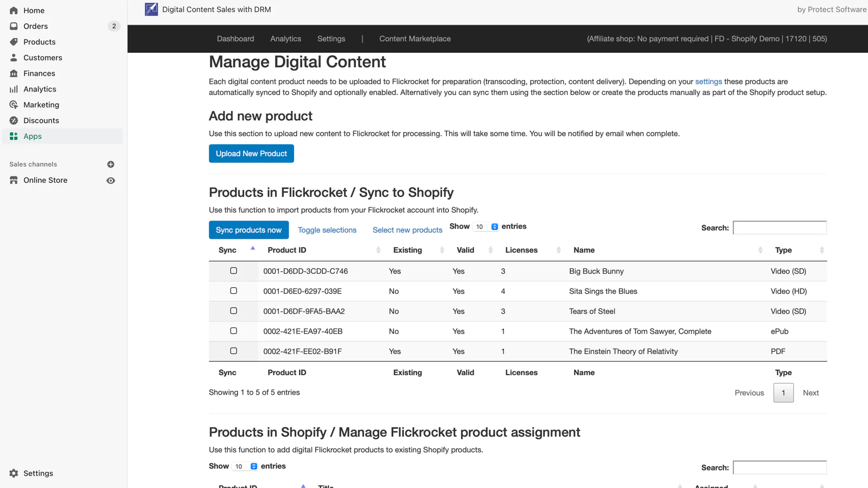Open entries count dropdown in Shopify products section

tap(245, 466)
